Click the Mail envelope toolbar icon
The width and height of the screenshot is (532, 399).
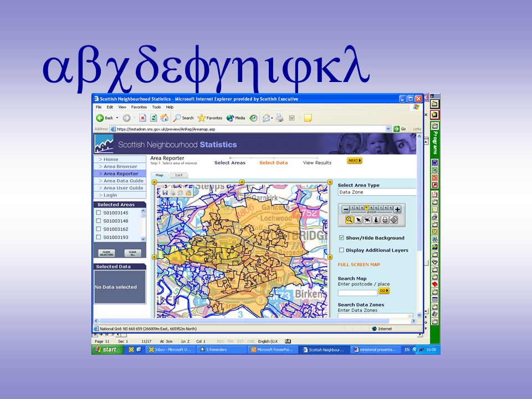pos(267,118)
